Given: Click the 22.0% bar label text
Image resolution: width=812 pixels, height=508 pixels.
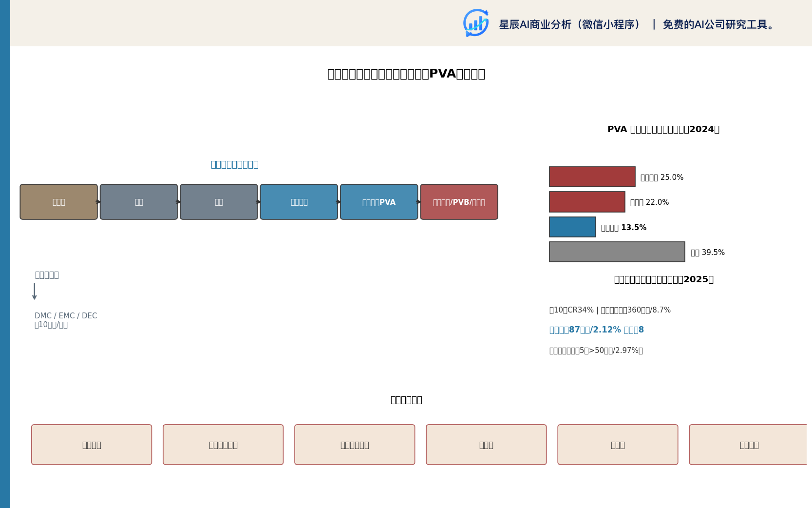Looking at the screenshot, I should (650, 202).
